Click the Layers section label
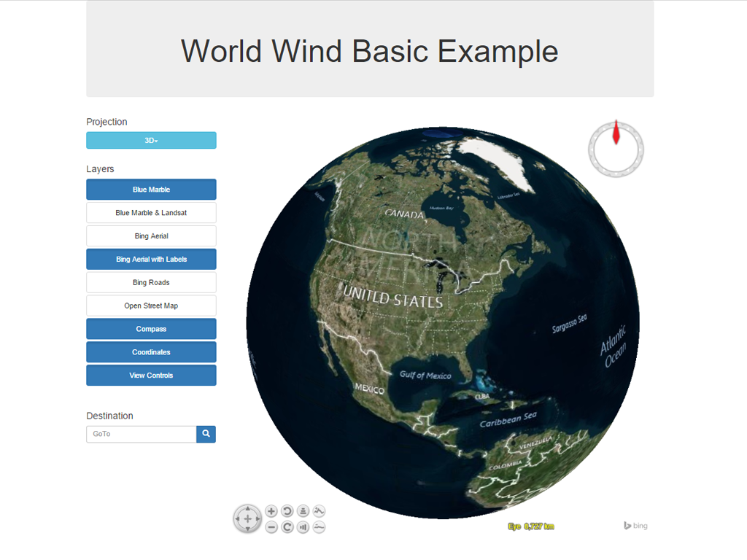The image size is (747, 560). [100, 169]
